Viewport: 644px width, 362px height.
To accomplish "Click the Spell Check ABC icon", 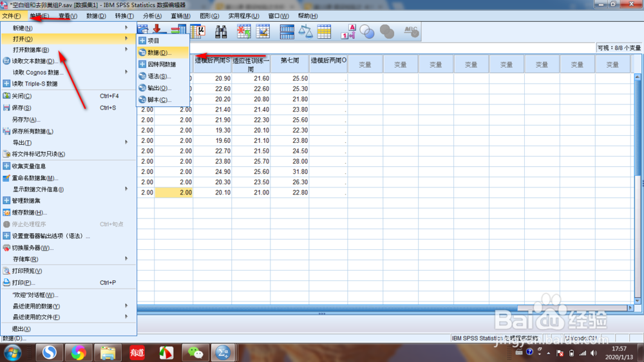I will [x=411, y=32].
